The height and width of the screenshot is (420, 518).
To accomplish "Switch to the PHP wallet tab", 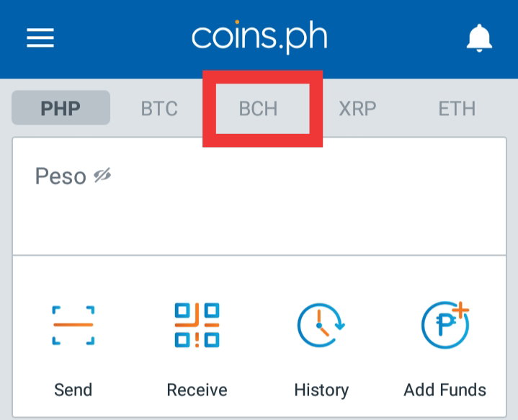I will (61, 108).
